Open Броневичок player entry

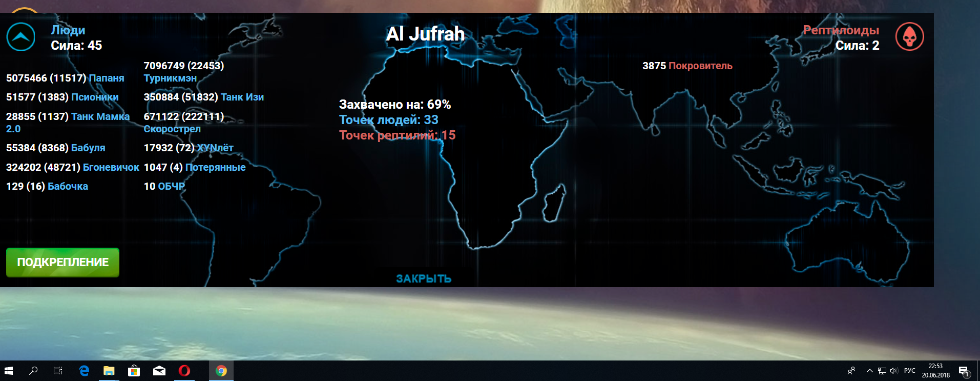111,167
